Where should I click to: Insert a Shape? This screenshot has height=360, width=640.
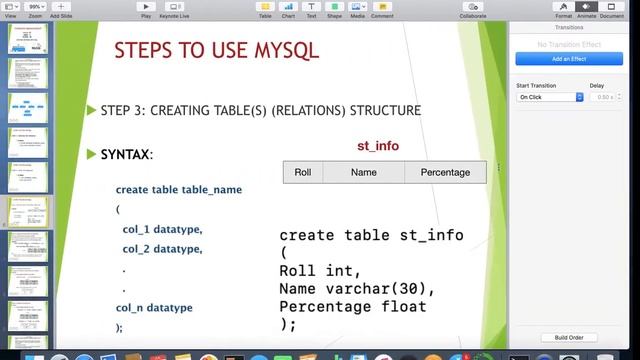coord(334,7)
